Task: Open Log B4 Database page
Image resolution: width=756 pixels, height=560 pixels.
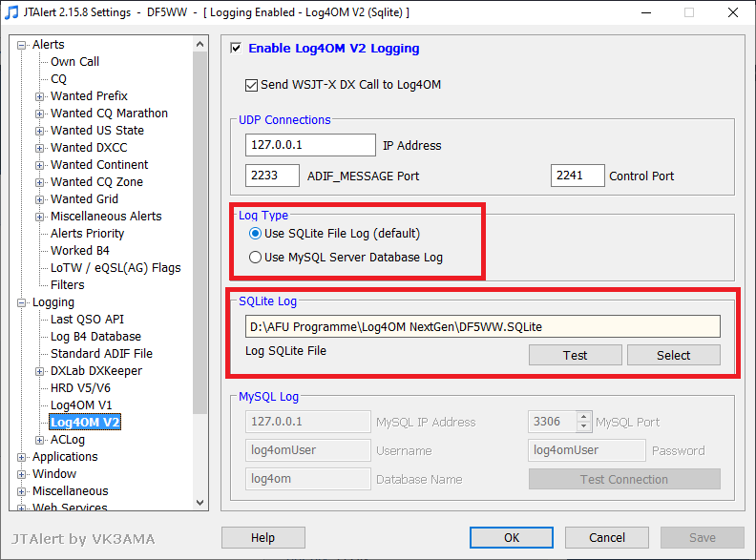Action: (96, 337)
